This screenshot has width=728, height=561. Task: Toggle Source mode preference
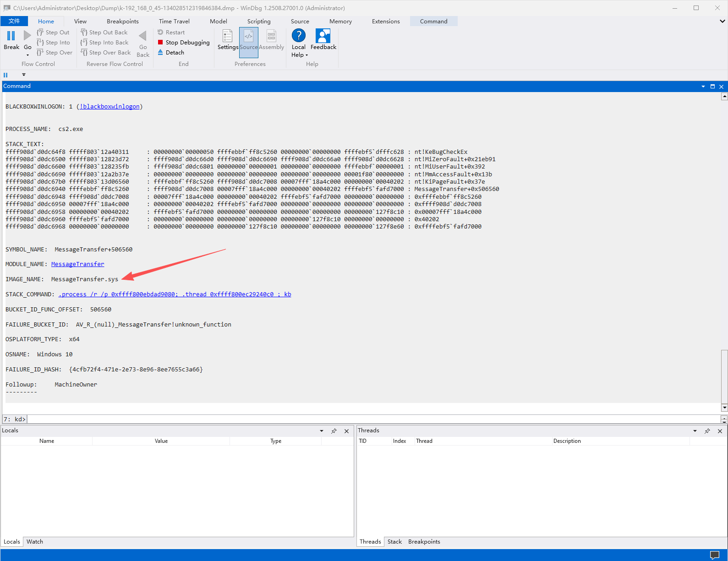coord(248,39)
